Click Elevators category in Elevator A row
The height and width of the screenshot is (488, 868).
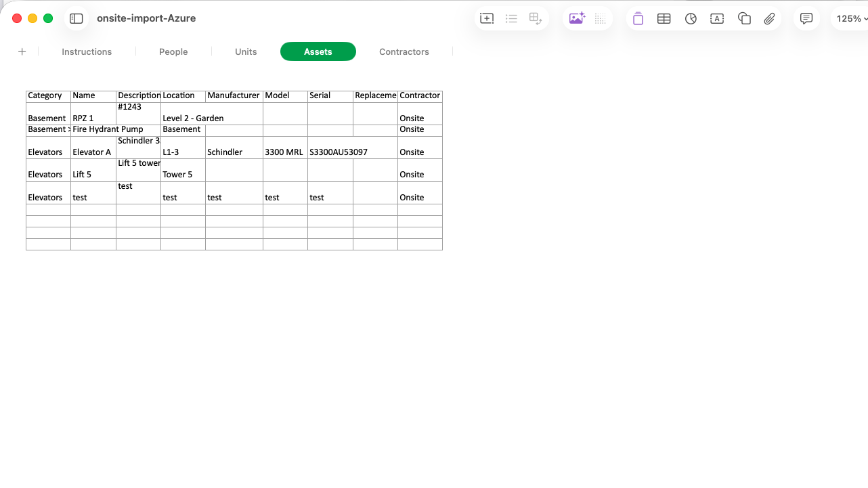click(x=48, y=148)
